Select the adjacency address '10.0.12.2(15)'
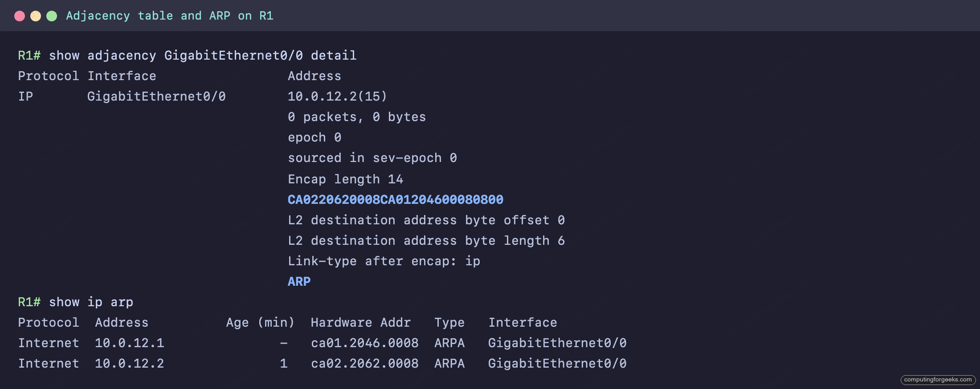 point(338,97)
